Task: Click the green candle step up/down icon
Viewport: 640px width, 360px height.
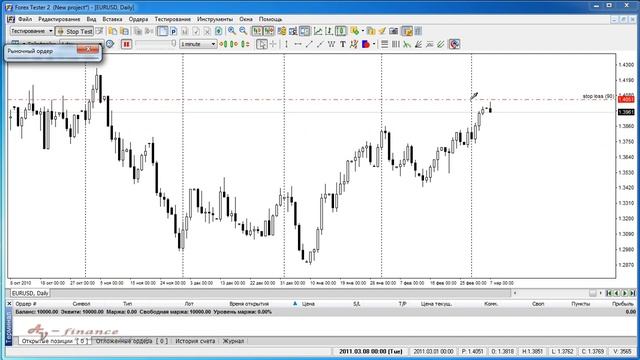Action: click(244, 44)
